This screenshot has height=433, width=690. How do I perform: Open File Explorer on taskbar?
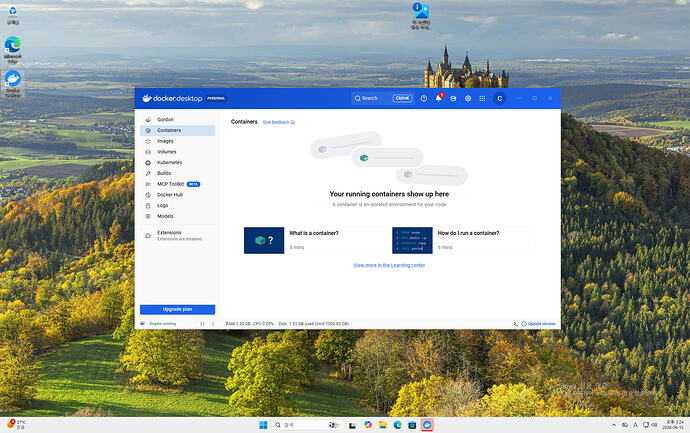coord(382,425)
